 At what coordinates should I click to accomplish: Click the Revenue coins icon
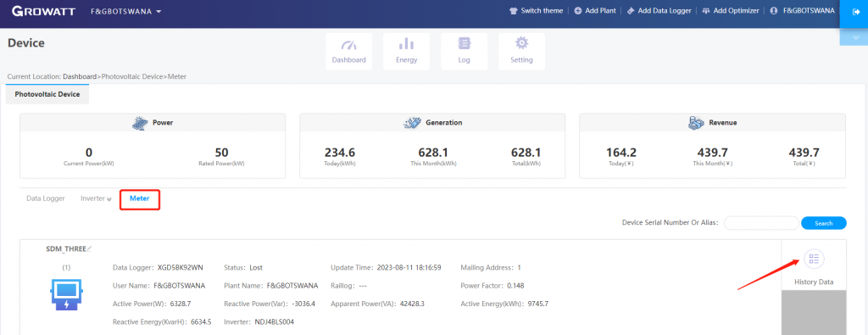pos(697,123)
